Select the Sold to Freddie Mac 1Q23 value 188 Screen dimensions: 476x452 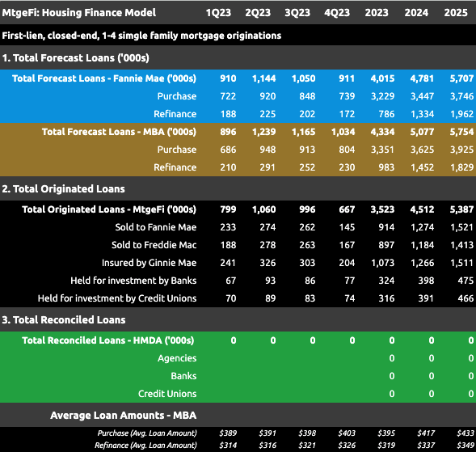[x=228, y=245]
